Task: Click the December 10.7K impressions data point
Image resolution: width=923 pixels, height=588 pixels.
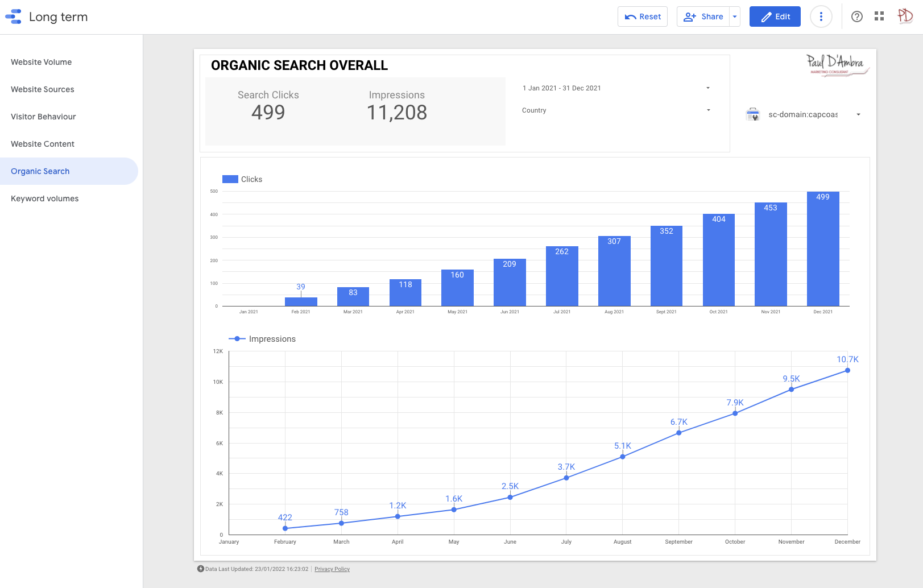Action: 847,370
